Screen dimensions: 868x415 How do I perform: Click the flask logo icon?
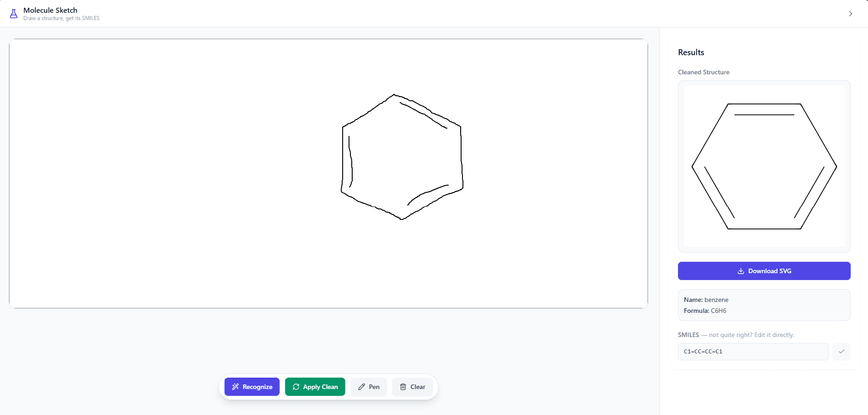point(14,14)
